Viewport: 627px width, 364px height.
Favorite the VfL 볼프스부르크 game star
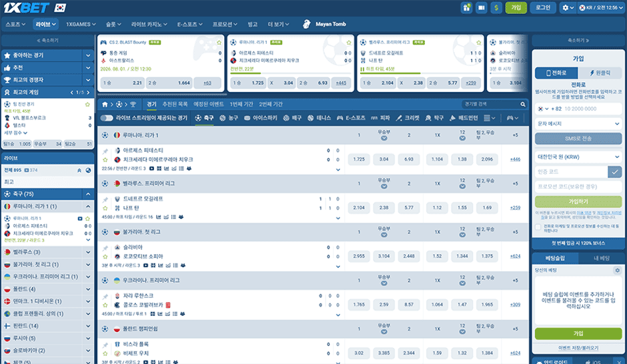coord(87,104)
